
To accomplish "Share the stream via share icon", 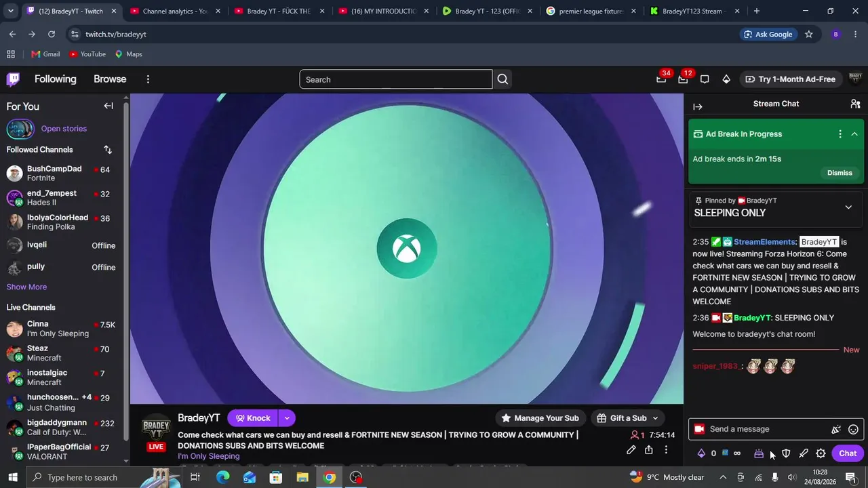I will (x=649, y=449).
